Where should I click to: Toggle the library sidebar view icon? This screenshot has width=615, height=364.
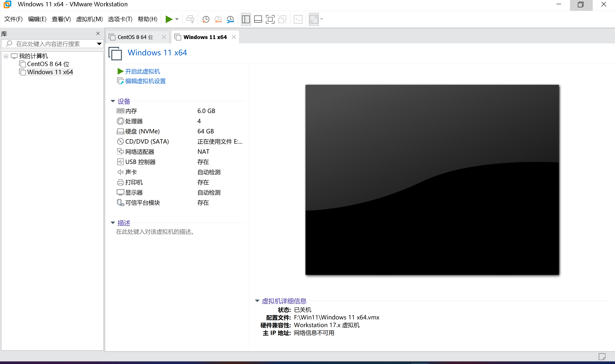pyautogui.click(x=246, y=19)
